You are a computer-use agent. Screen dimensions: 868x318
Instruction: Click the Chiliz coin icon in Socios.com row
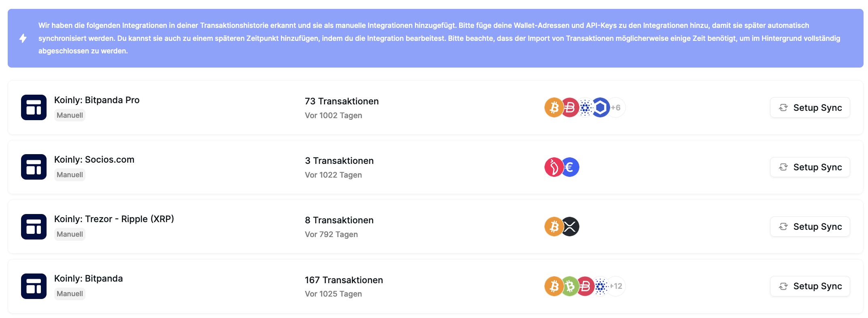[x=553, y=167]
